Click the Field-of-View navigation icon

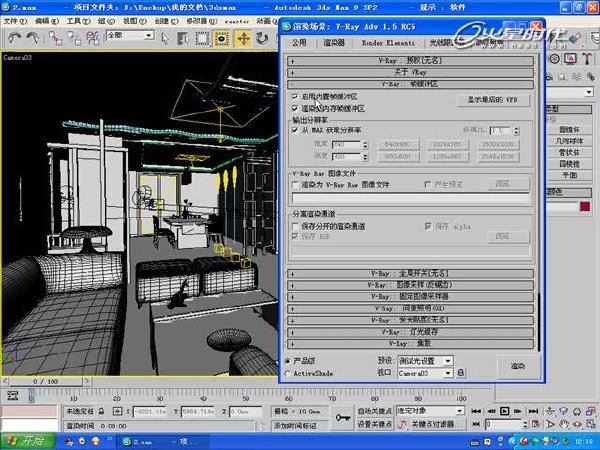tap(550, 424)
